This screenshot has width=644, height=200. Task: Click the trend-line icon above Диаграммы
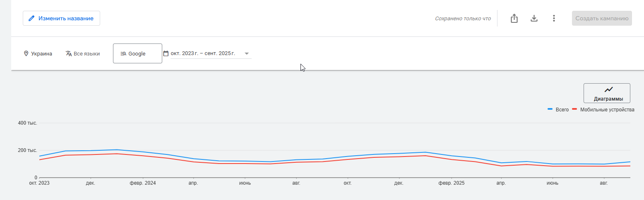point(608,89)
